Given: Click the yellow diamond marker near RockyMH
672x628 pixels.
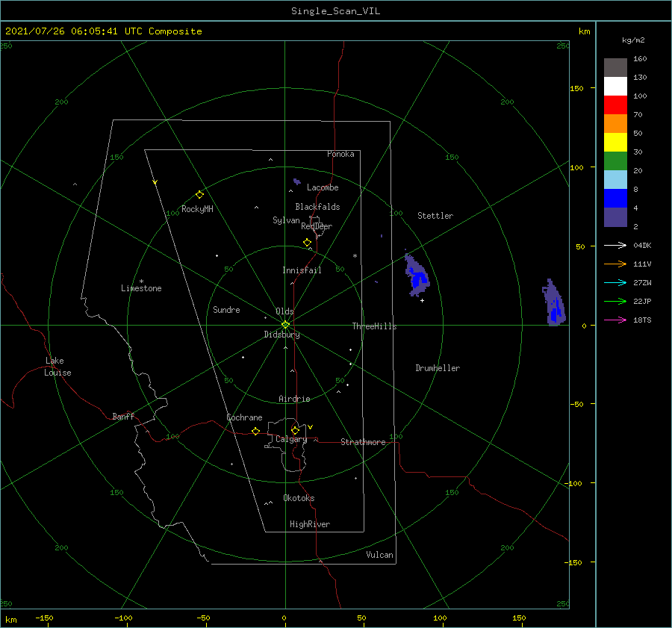Looking at the screenshot, I should [199, 195].
